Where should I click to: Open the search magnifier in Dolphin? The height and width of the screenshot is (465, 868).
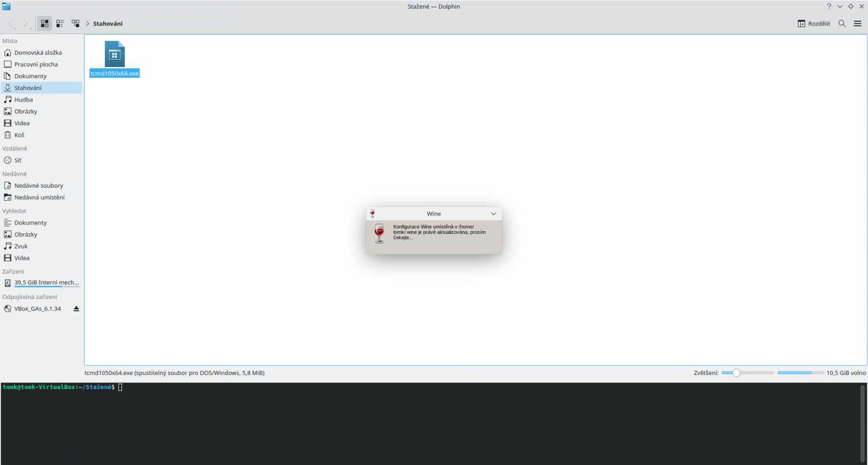click(842, 23)
